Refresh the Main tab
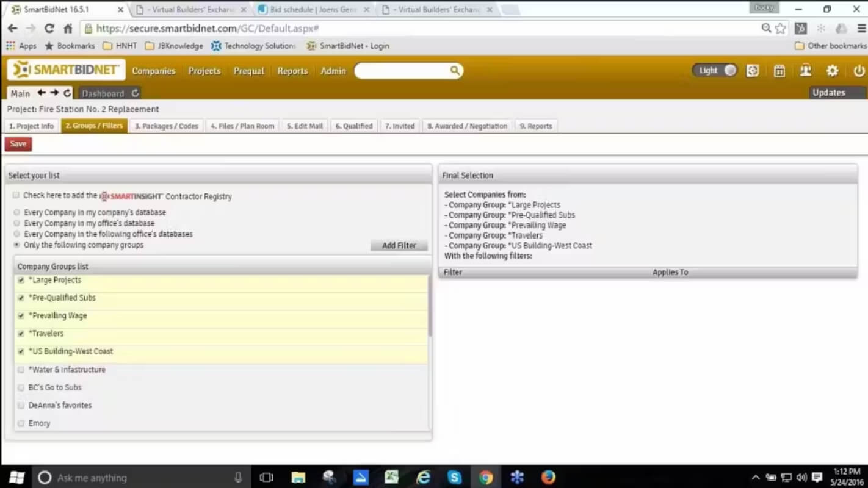This screenshot has height=488, width=868. 67,93
